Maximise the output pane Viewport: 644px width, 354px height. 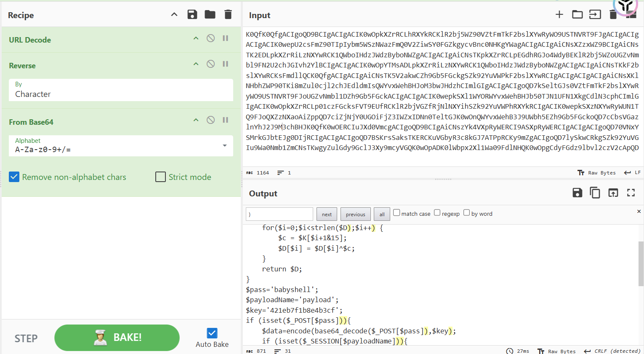point(631,193)
